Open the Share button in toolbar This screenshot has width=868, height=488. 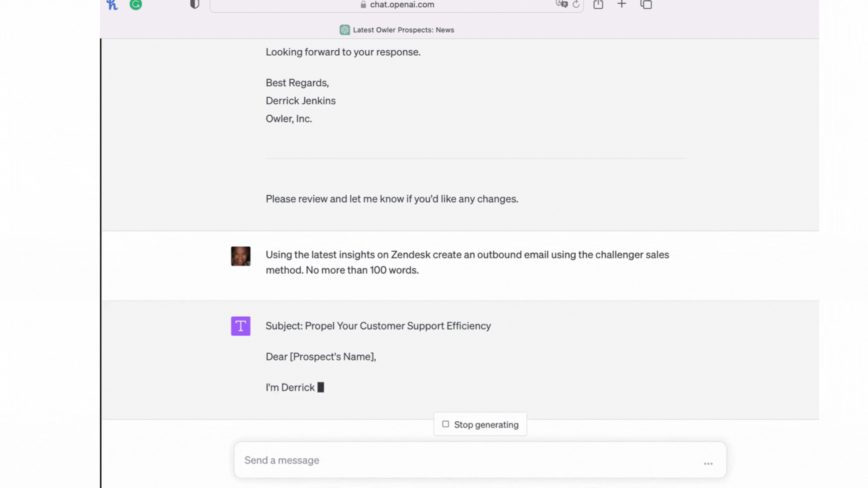click(598, 5)
